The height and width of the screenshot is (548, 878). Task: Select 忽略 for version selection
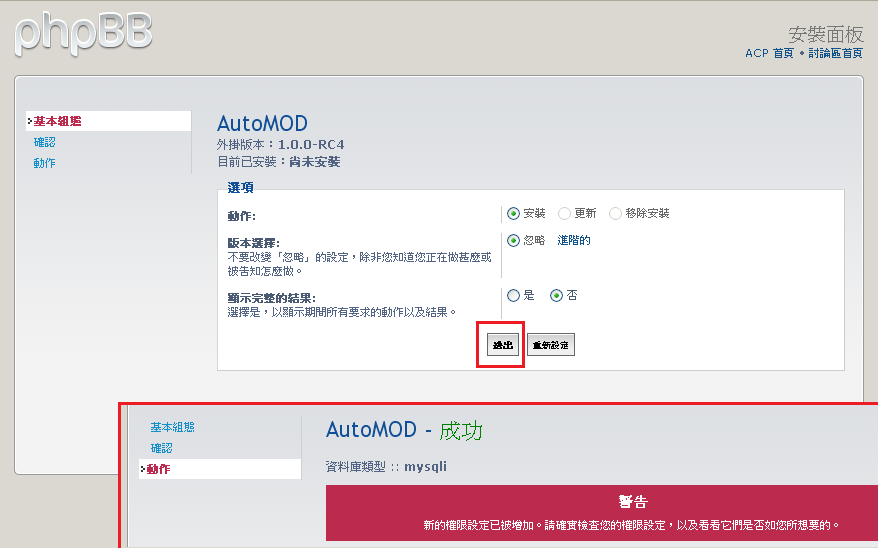(514, 240)
